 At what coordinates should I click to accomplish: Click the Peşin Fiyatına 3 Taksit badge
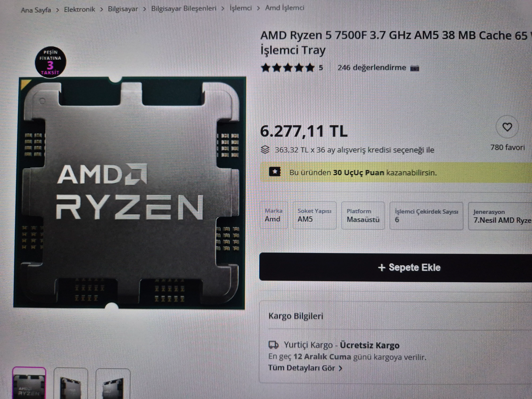[x=51, y=62]
